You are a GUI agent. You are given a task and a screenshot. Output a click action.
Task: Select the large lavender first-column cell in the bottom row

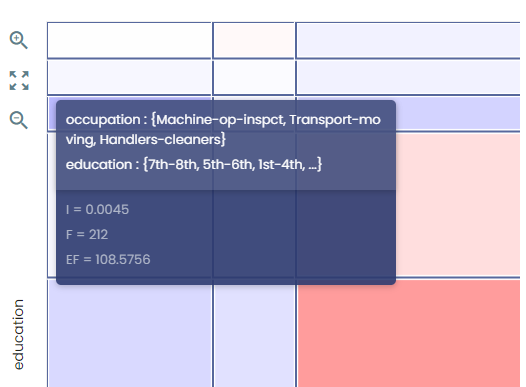coord(129,333)
